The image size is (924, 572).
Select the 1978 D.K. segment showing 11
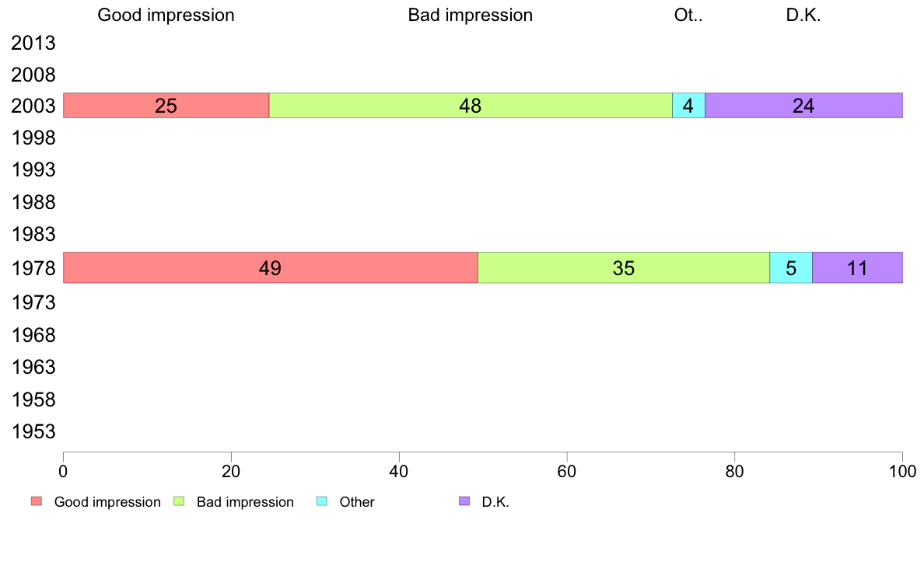click(857, 267)
